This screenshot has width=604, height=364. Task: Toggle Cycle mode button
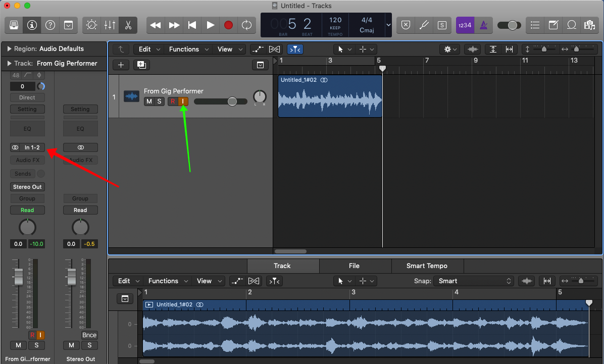(x=246, y=25)
